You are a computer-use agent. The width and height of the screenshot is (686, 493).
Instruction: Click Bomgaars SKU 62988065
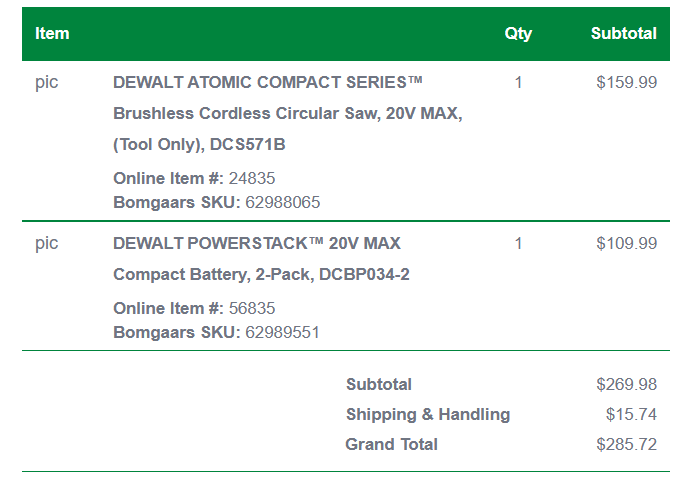[x=283, y=202]
